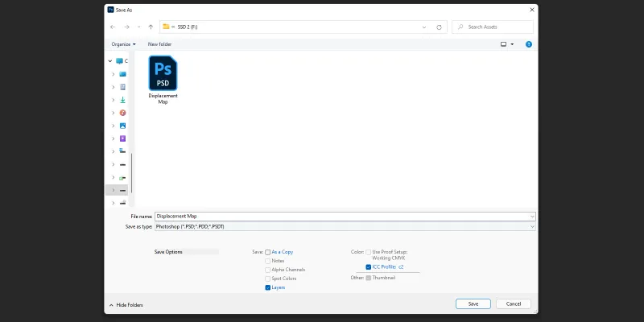Toggle the Notes checkbox
Viewport: 644px width, 322px height.
268,261
